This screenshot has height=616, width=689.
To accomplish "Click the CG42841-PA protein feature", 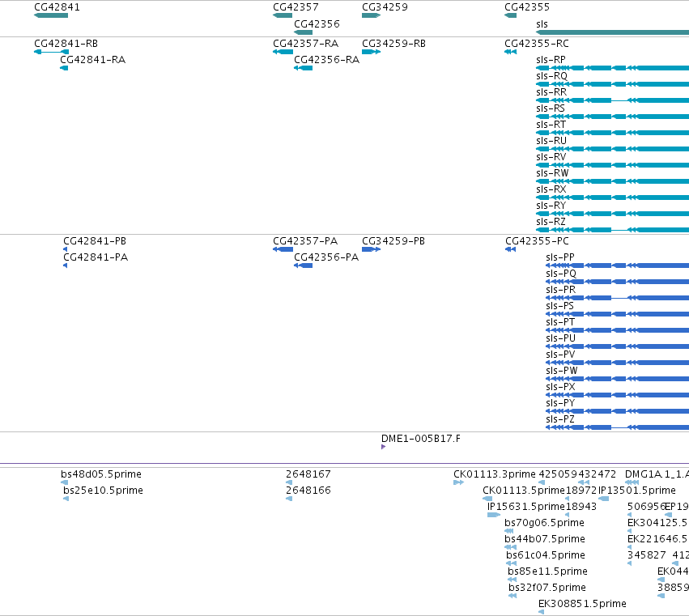I will (66, 266).
